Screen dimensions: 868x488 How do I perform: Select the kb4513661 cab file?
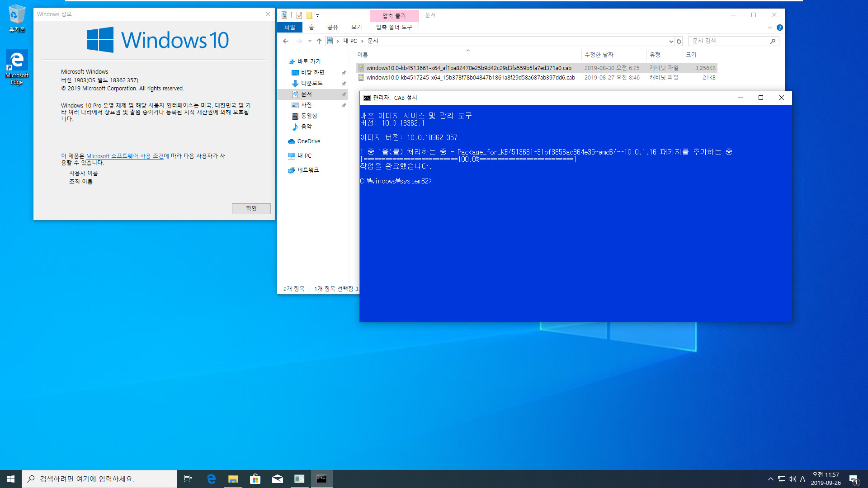click(536, 68)
